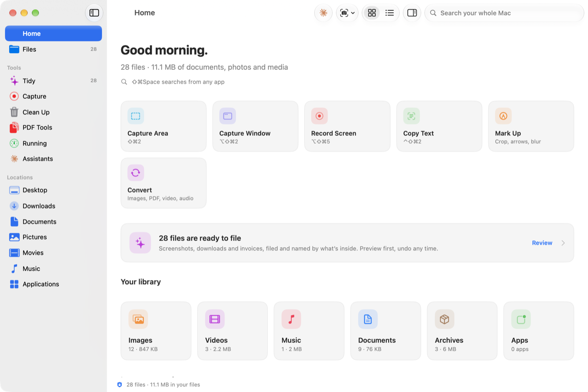Switch to list view
This screenshot has height=392, width=588.
390,13
